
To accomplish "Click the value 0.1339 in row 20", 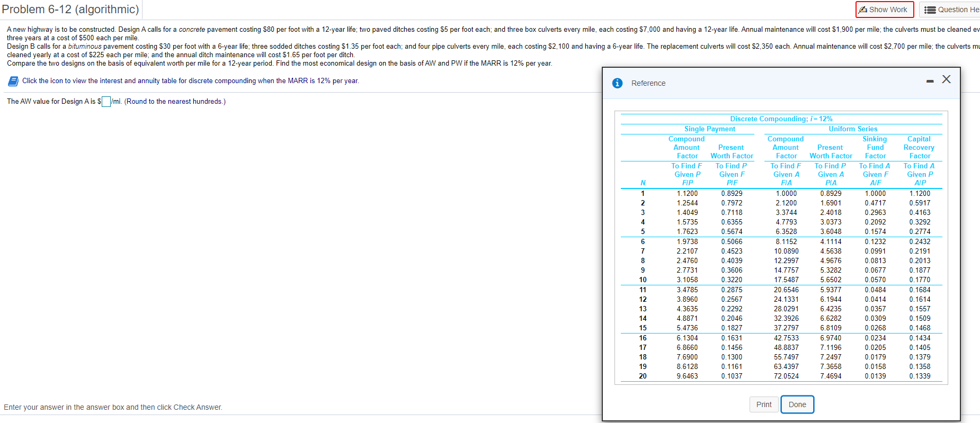I will [920, 376].
